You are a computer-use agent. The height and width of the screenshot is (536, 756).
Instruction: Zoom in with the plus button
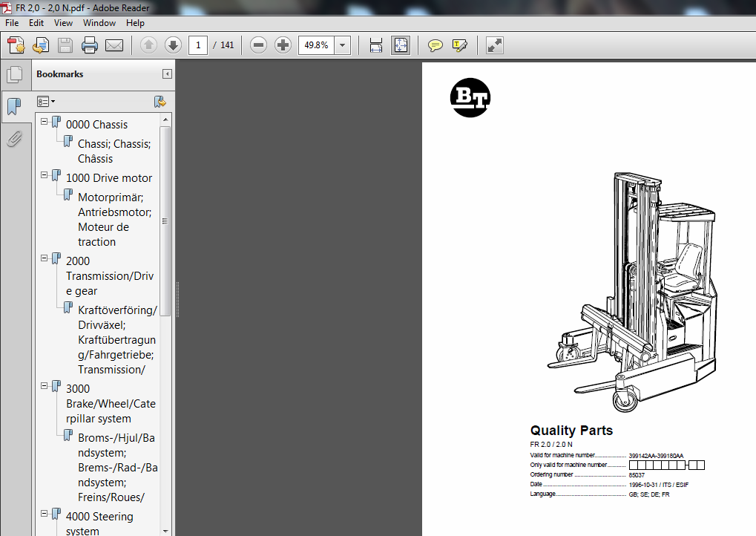tap(283, 45)
